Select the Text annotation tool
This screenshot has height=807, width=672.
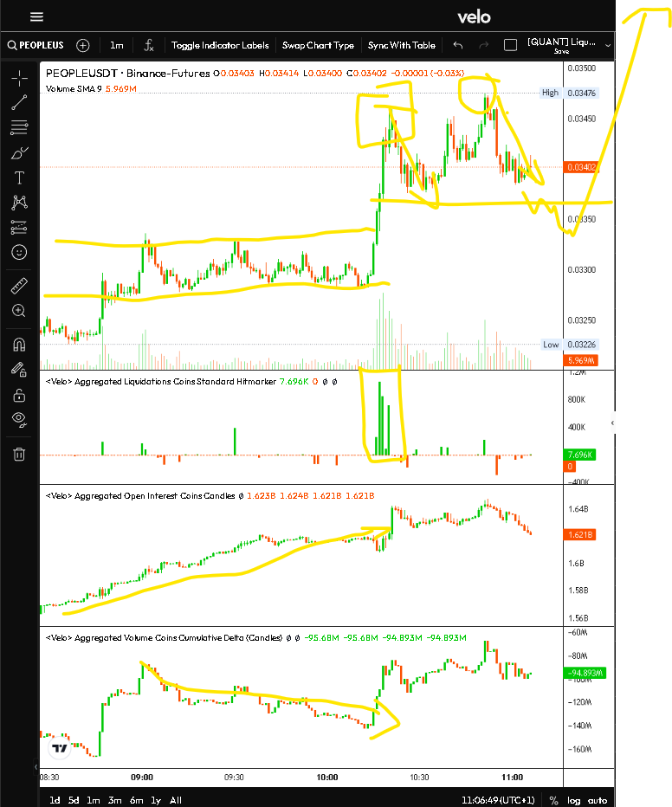(20, 178)
